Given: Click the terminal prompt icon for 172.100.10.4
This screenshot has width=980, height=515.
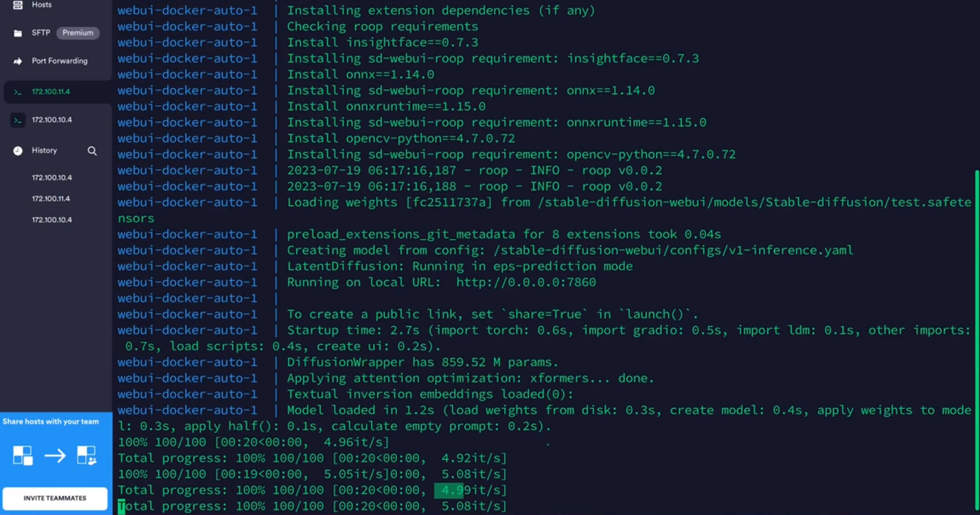Looking at the screenshot, I should [x=17, y=120].
